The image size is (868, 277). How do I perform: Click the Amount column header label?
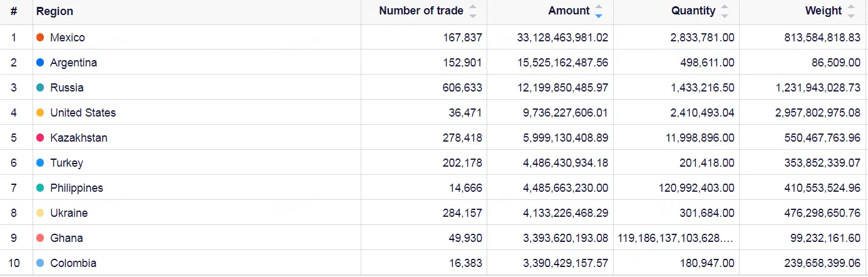tap(569, 11)
